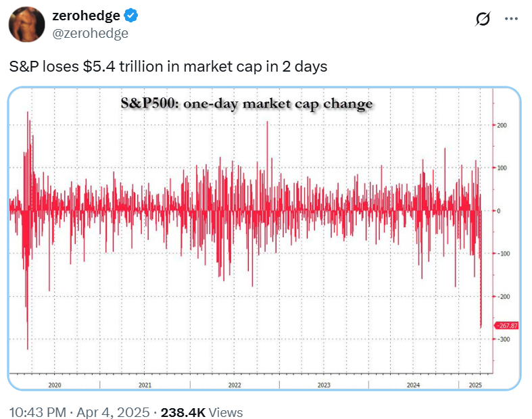Click the chart title 'S&P500: one-day market cap change'
The image size is (532, 419).
[245, 104]
